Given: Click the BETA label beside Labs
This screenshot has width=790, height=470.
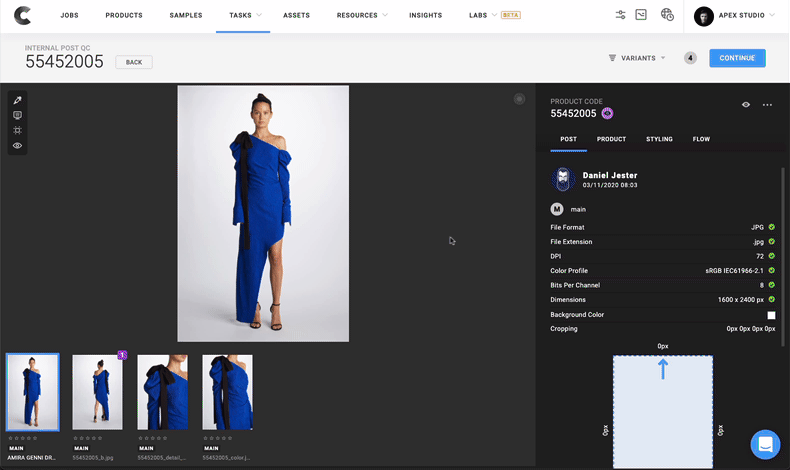Looking at the screenshot, I should 510,15.
